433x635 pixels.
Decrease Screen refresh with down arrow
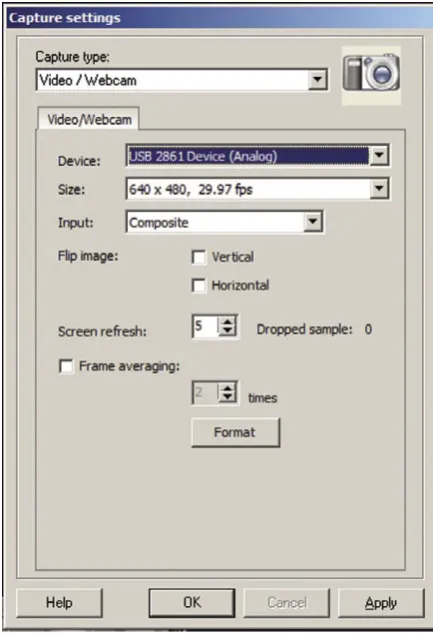228,331
